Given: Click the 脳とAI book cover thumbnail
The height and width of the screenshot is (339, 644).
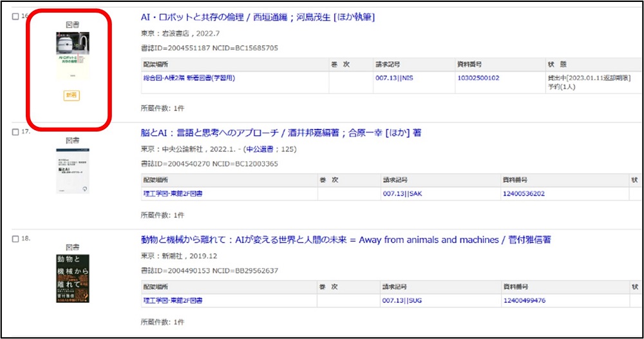Looking at the screenshot, I should 71,170.
